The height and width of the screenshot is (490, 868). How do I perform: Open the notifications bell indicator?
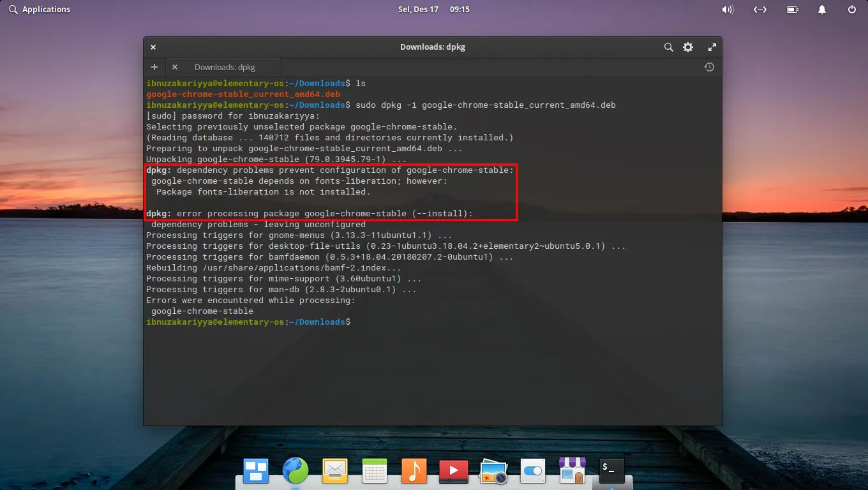pos(822,10)
